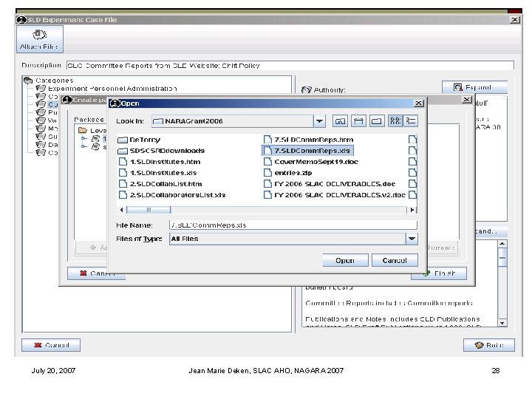Select the DeTorcy folder
This screenshot has width=532, height=399.
coord(139,140)
